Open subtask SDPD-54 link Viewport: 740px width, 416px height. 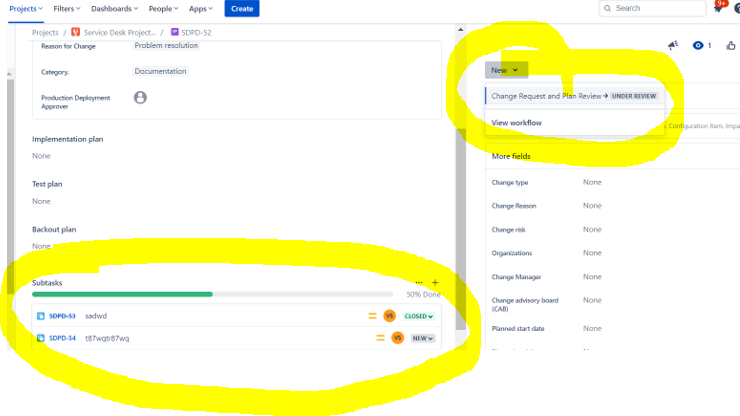62,338
